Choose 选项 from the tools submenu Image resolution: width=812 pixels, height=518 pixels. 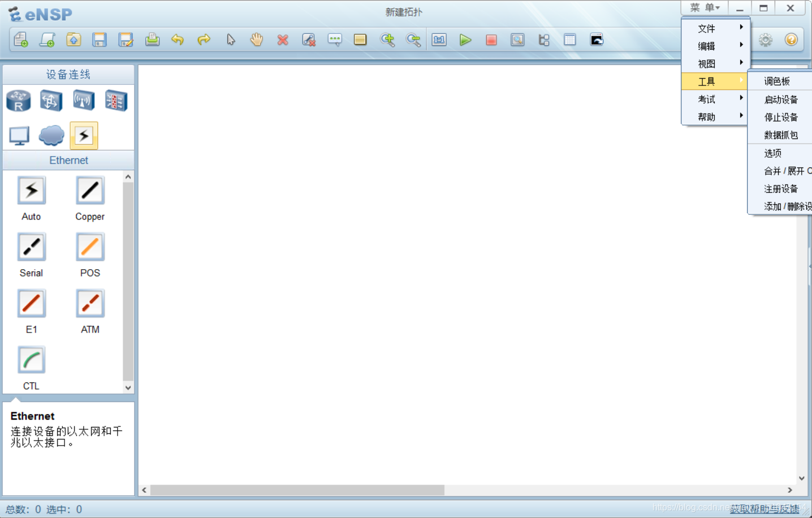[x=780, y=153]
